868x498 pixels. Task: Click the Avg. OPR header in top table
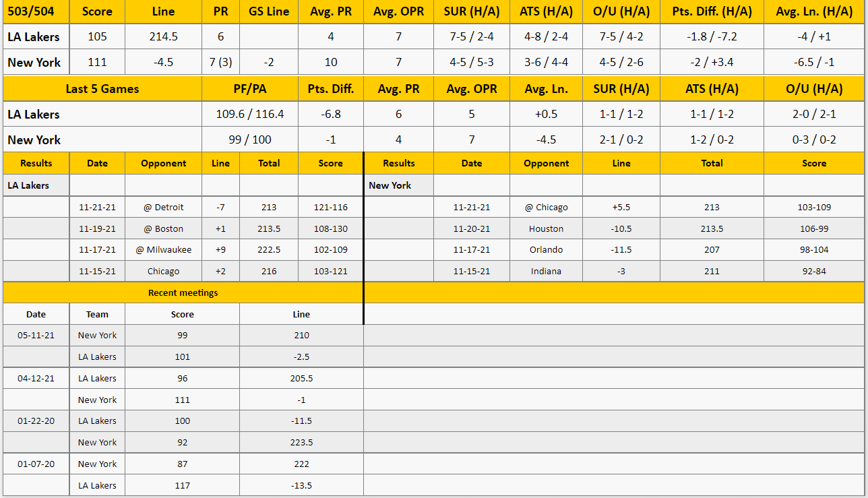(x=398, y=11)
